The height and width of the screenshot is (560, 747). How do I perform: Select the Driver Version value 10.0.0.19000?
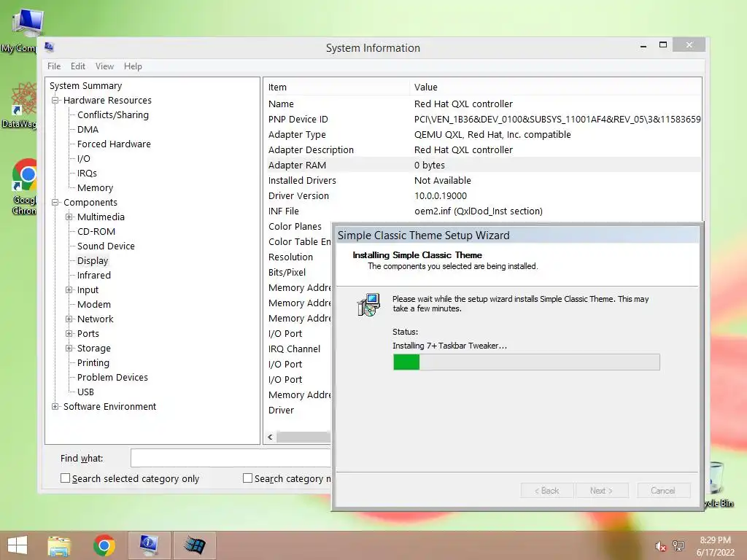[x=440, y=195]
